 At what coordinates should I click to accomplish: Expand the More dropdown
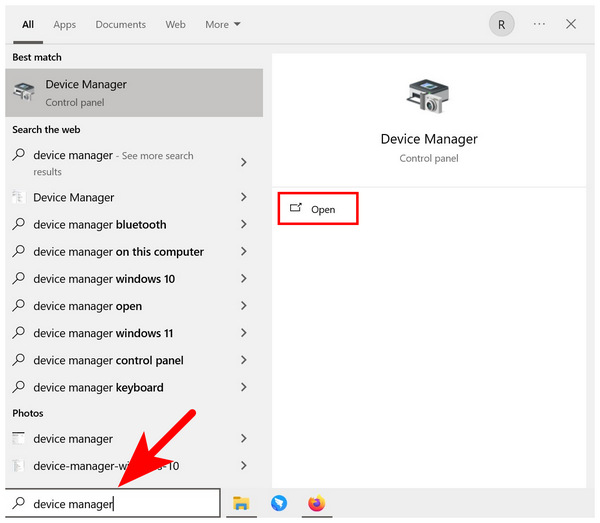click(223, 24)
